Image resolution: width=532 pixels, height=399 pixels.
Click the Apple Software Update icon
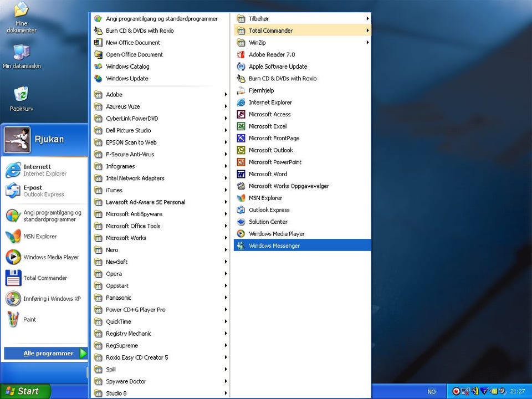[241, 66]
